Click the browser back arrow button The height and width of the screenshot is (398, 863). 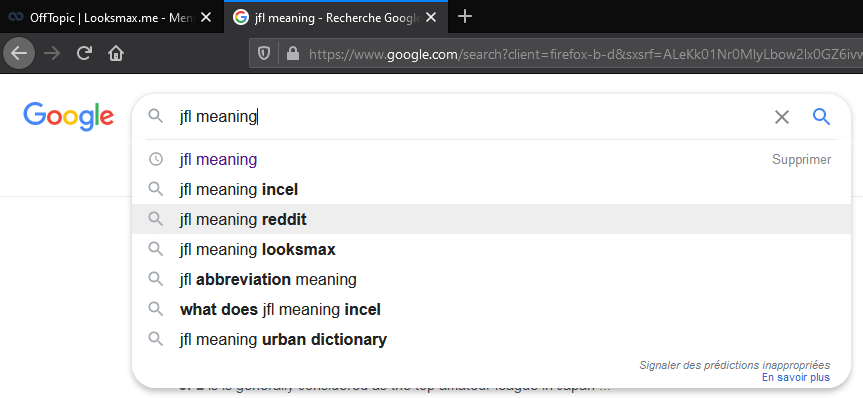[x=19, y=53]
